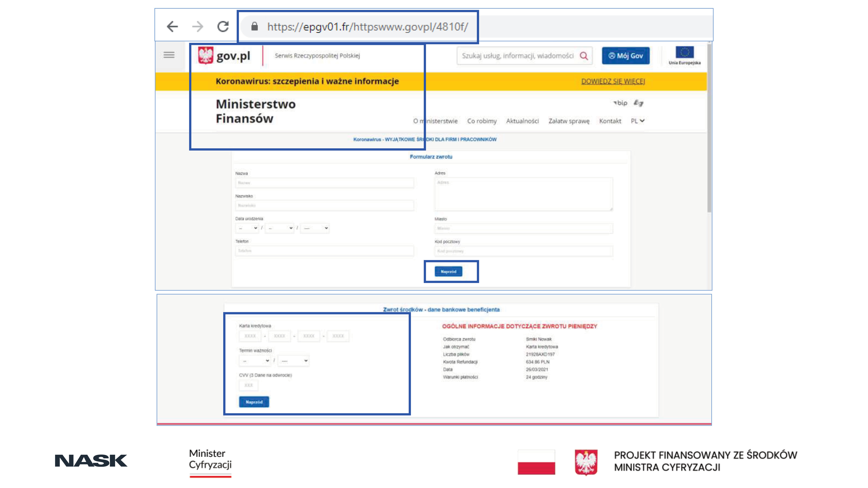Expand the PL language dropdown
The image size is (868, 488).
(x=637, y=121)
